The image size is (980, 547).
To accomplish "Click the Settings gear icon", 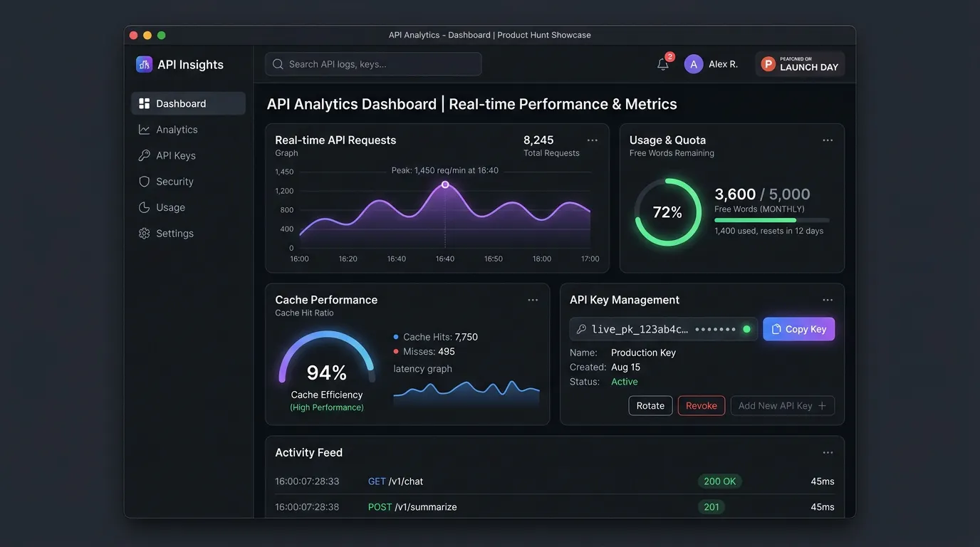I will 144,234.
